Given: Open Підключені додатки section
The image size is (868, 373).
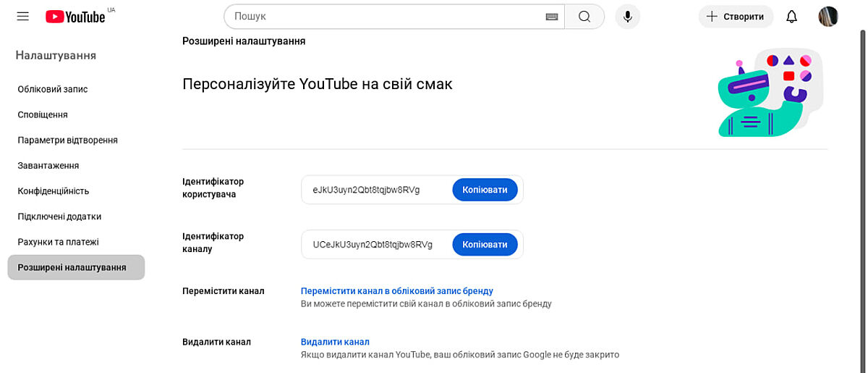Looking at the screenshot, I should (x=59, y=217).
